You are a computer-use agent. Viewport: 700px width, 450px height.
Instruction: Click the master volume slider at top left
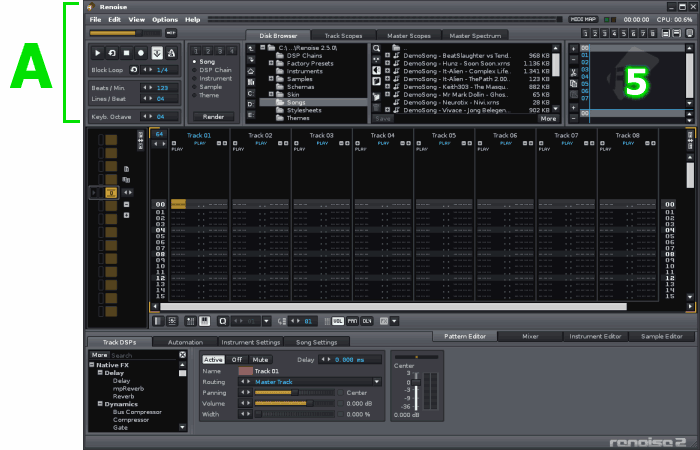coord(125,33)
